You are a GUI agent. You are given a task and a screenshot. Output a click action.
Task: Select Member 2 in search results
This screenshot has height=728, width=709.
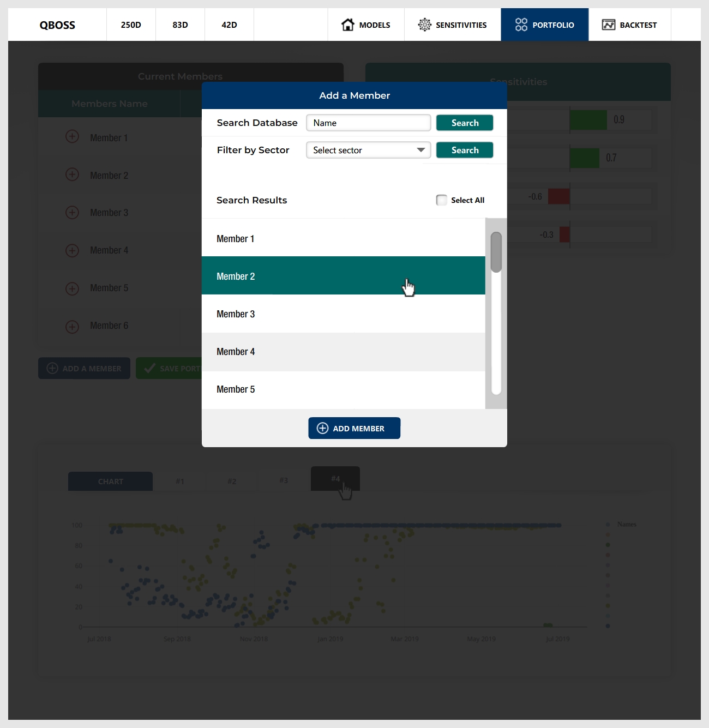pos(344,275)
